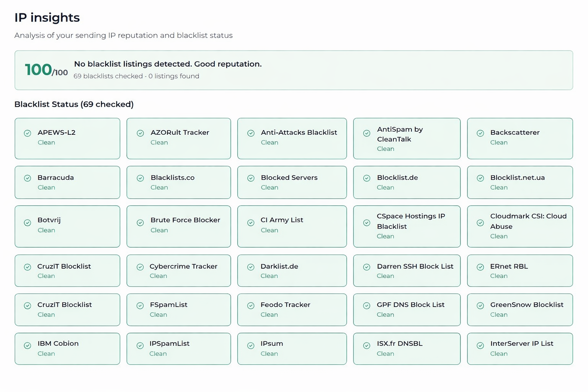
Task: Click Clean status under Barracuda
Action: click(46, 188)
